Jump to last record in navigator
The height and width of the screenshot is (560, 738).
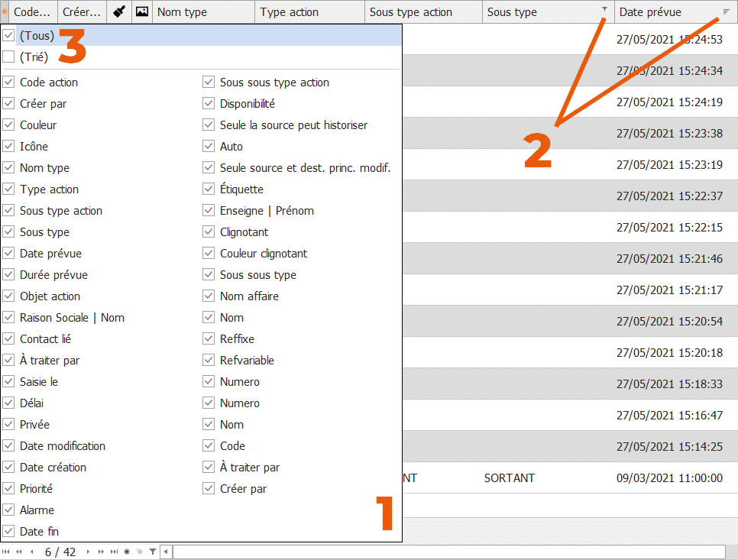pyautogui.click(x=115, y=552)
